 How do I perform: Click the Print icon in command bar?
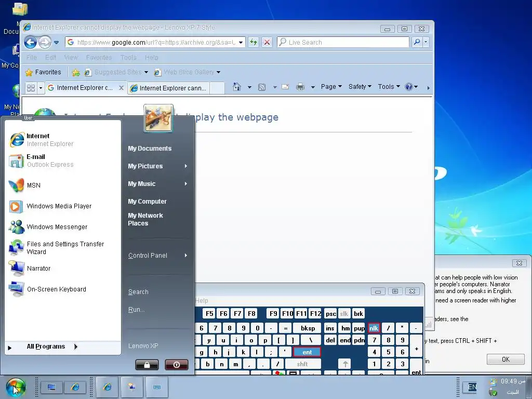pyautogui.click(x=300, y=87)
